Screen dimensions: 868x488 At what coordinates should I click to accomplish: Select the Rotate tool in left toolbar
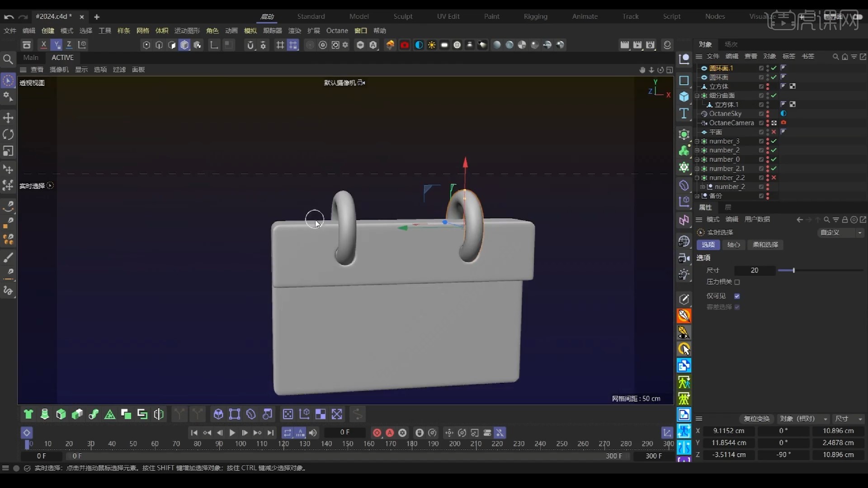(x=8, y=135)
